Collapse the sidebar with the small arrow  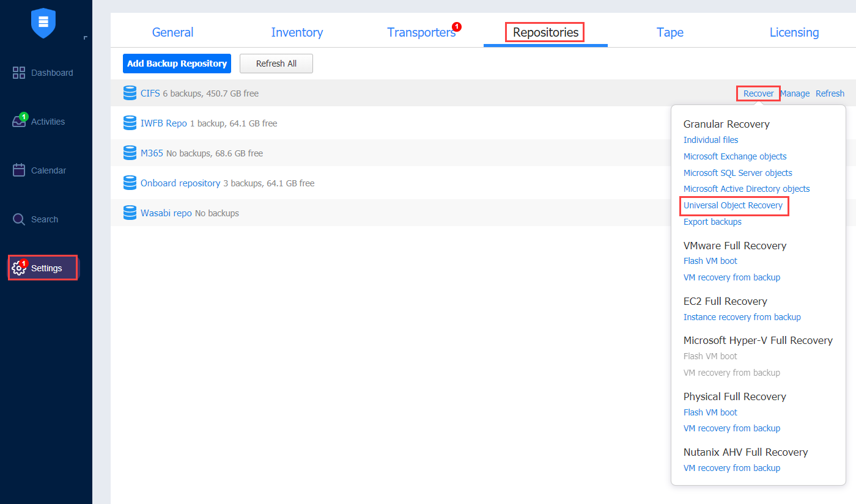pos(85,38)
